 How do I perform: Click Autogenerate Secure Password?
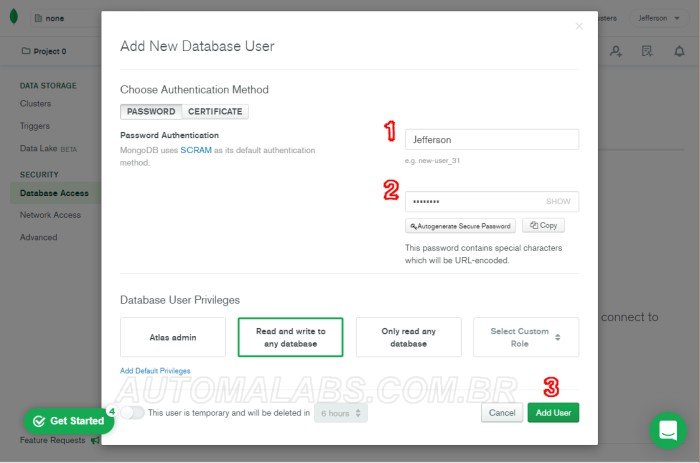tap(460, 226)
